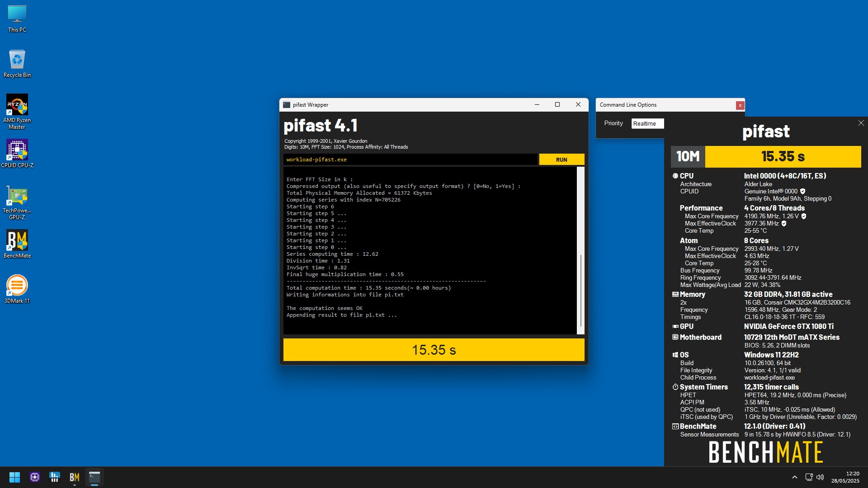
Task: Open network status tray icon
Action: [809, 477]
